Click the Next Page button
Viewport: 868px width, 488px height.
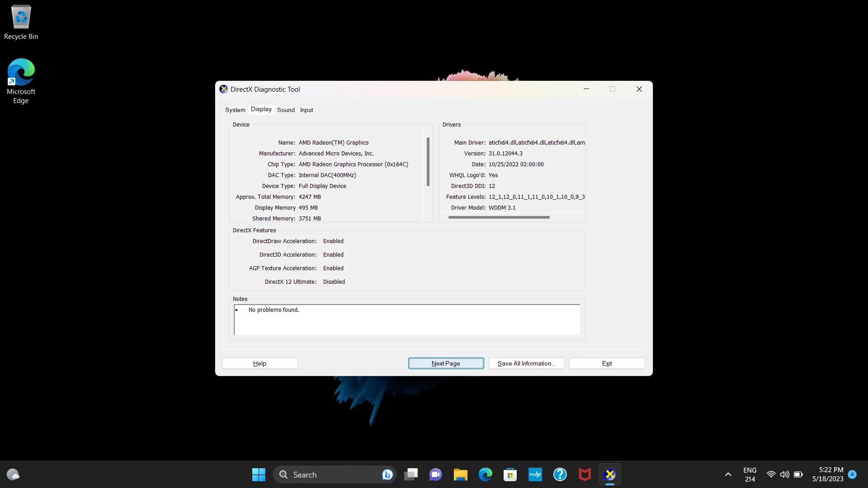[446, 363]
